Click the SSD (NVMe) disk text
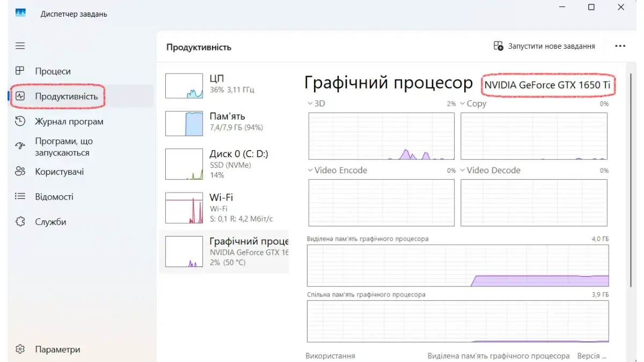This screenshot has height=362, width=644. coord(230,165)
